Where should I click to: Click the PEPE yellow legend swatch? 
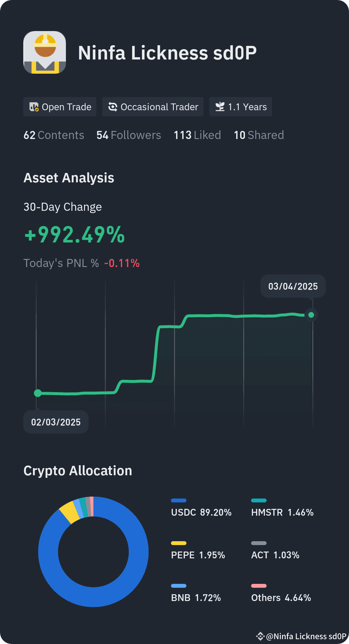179,543
